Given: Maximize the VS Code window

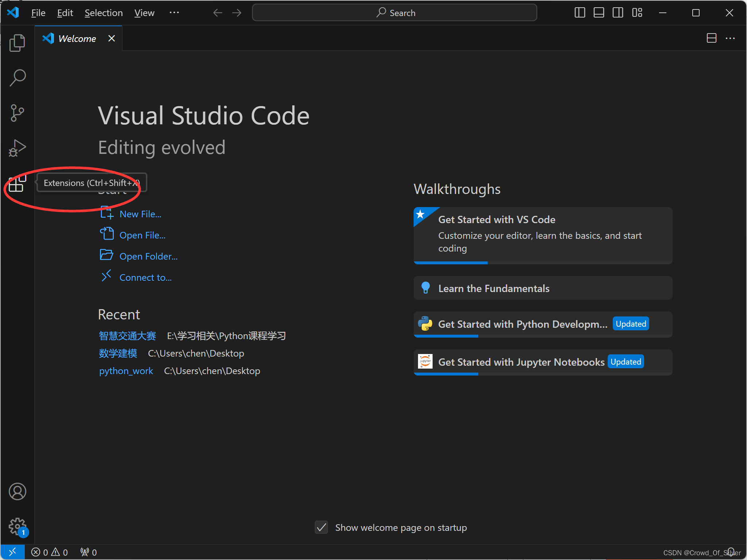Looking at the screenshot, I should 696,13.
